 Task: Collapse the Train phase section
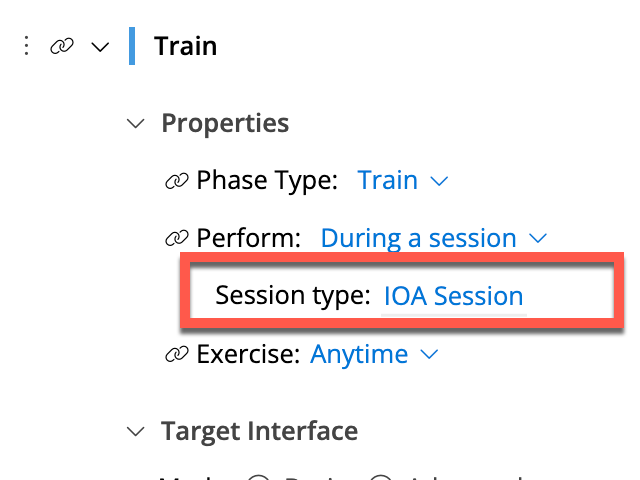coord(100,47)
